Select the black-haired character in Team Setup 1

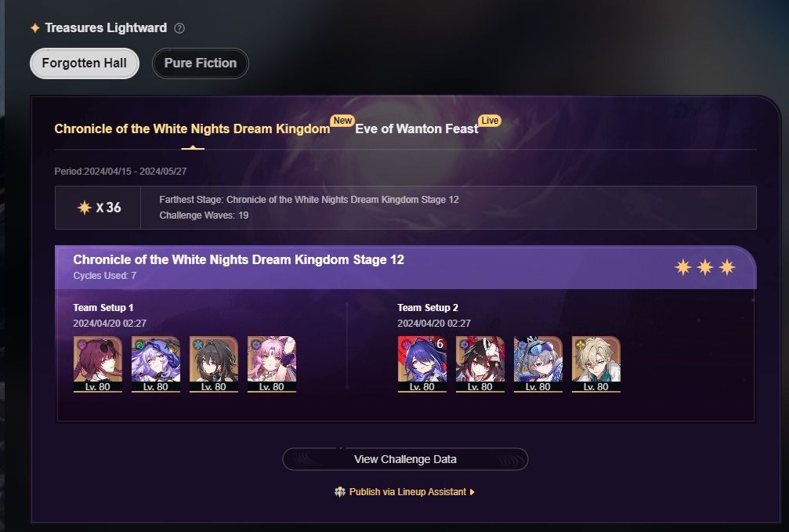click(213, 364)
